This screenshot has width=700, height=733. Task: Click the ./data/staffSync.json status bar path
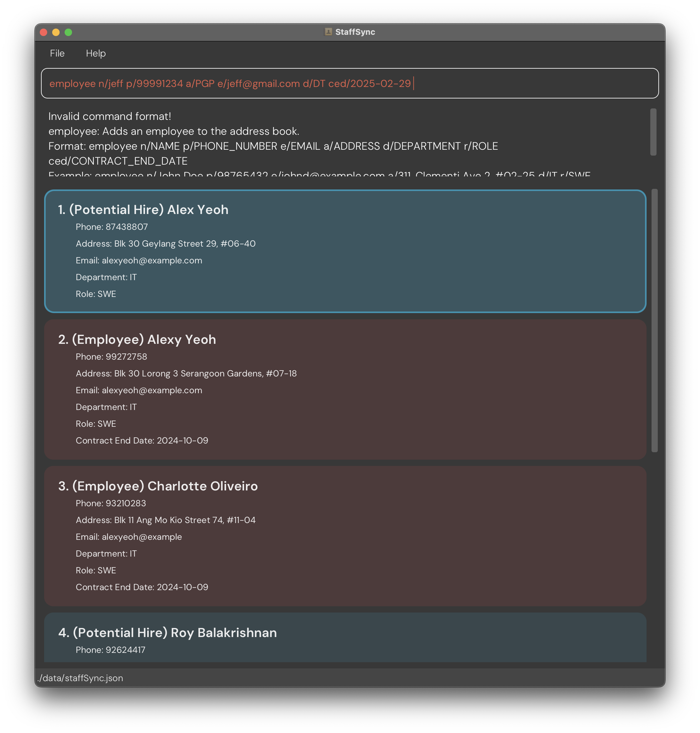[x=80, y=678]
